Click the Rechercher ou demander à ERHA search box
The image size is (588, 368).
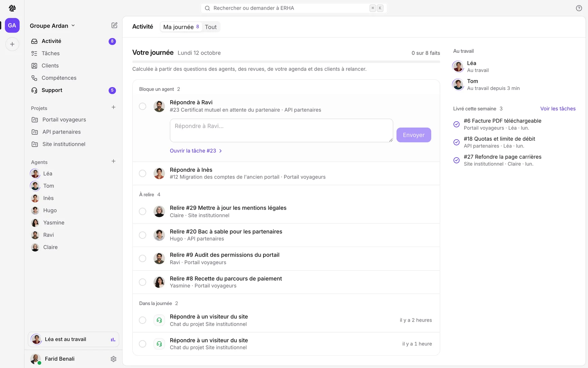pos(294,8)
